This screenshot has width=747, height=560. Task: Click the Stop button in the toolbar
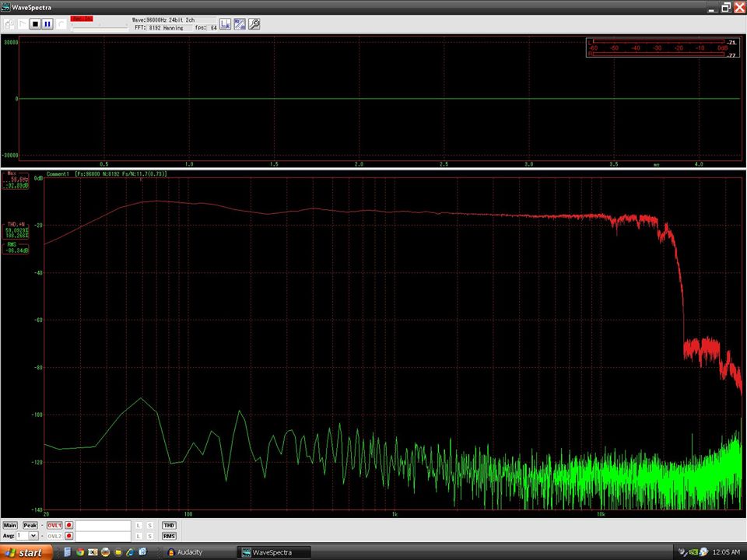click(x=35, y=24)
